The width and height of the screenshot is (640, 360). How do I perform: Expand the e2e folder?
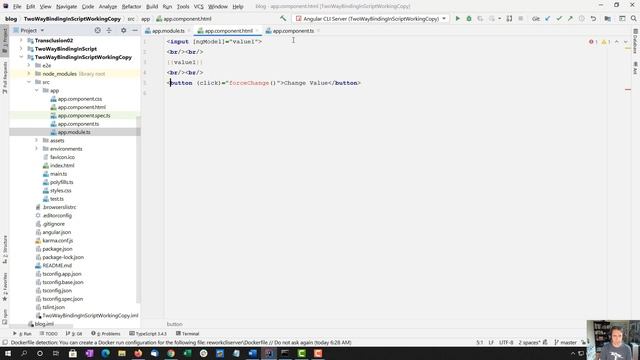point(29,65)
